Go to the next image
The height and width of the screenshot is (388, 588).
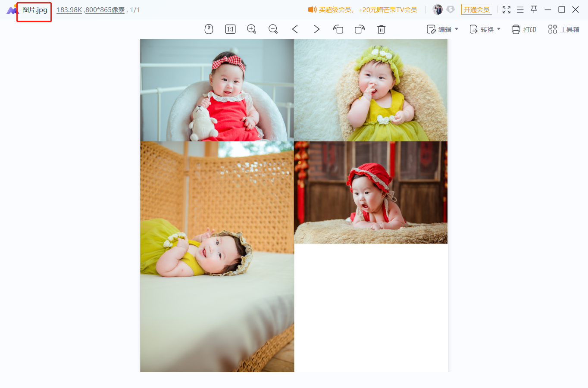(316, 29)
